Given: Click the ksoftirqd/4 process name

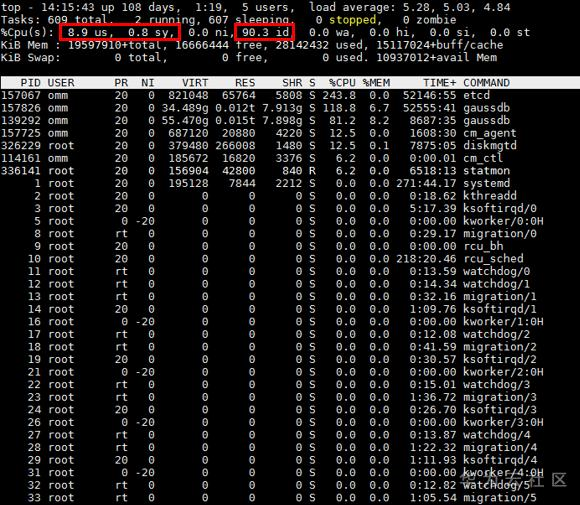Looking at the screenshot, I should click(x=500, y=460).
